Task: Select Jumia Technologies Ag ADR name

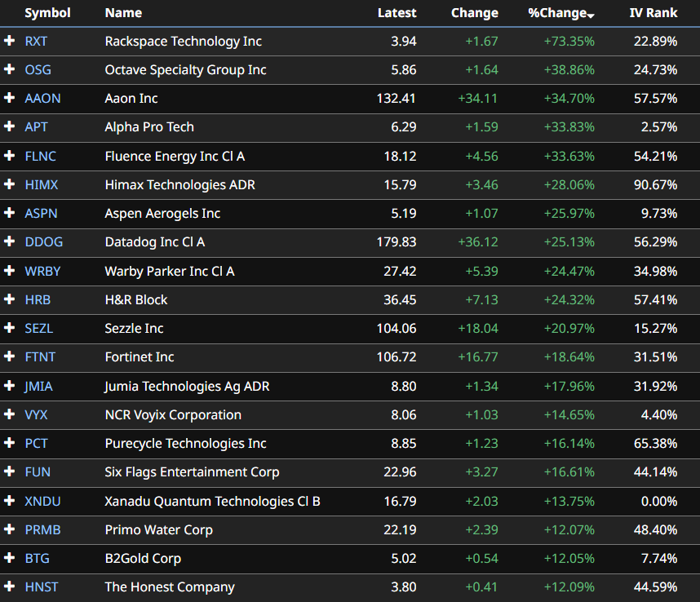Action: [187, 387]
